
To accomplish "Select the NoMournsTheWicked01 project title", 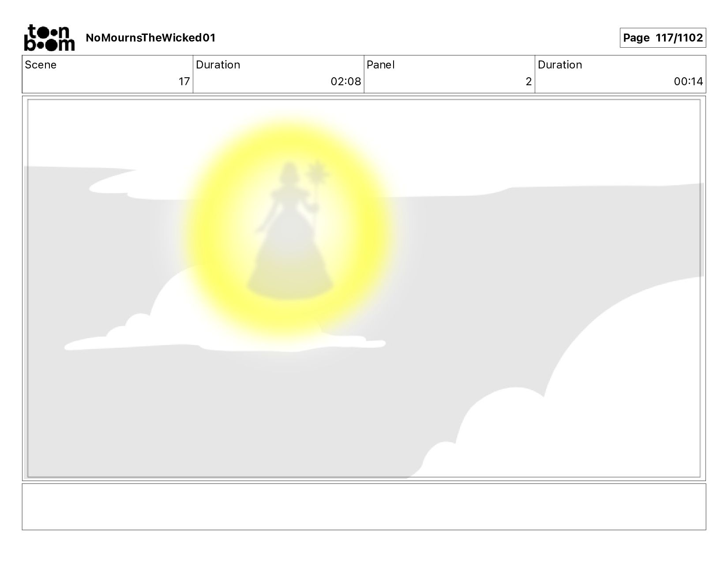I will click(150, 38).
